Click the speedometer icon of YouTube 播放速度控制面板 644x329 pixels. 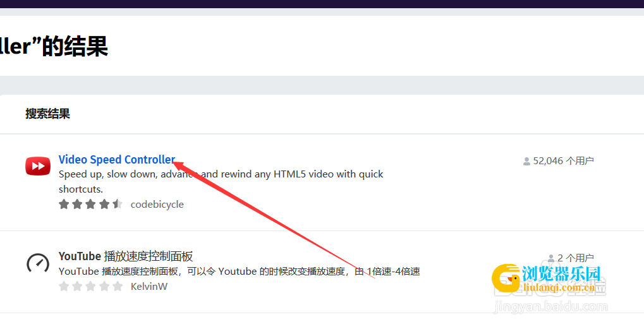pyautogui.click(x=38, y=263)
